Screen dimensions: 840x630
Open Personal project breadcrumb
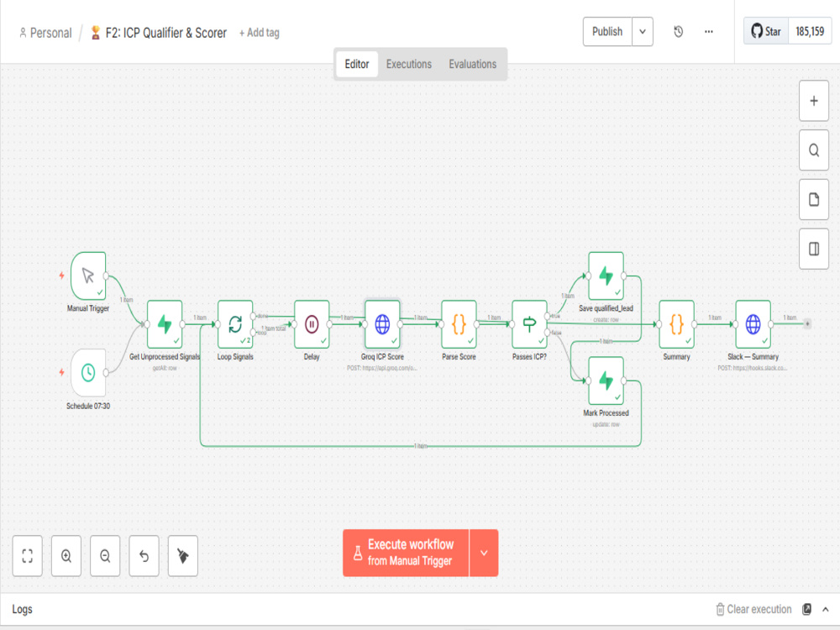45,34
